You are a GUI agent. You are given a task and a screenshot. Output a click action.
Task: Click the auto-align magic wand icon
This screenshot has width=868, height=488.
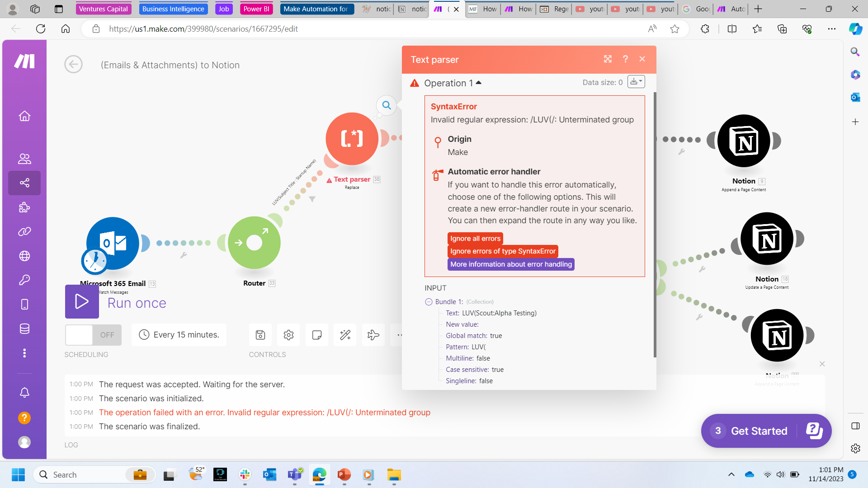[345, 335]
